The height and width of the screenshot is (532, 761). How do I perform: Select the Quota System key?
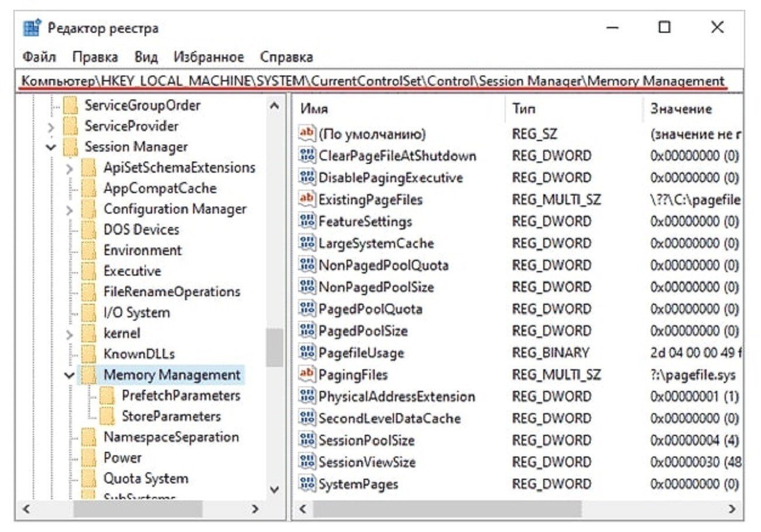(146, 479)
